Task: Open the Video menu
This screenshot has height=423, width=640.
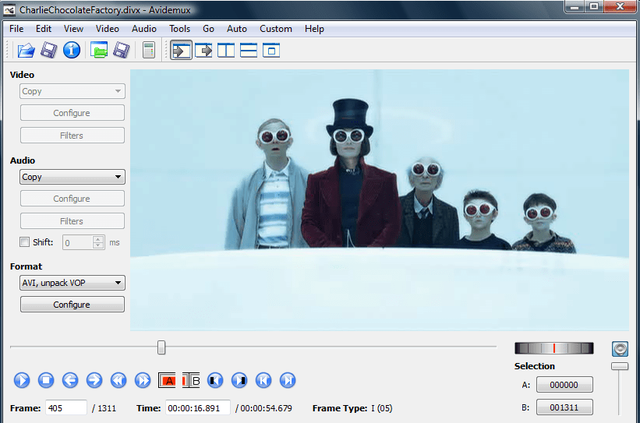Action: [x=107, y=29]
